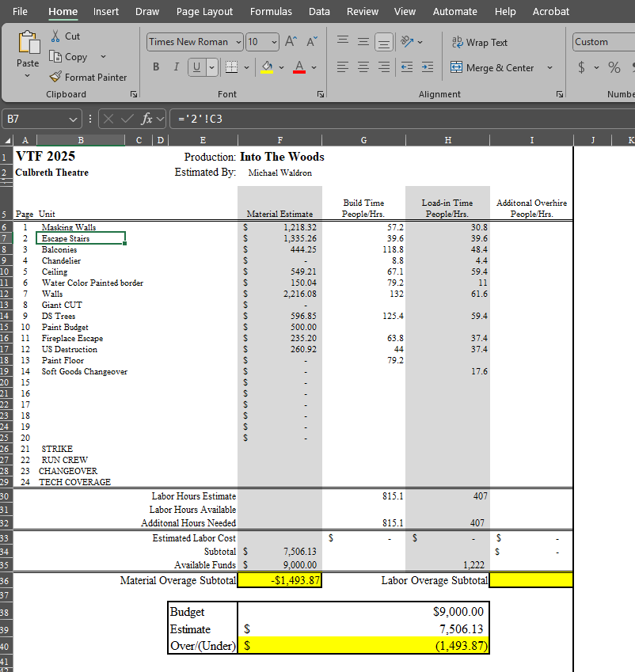Toggle Wrap Text
The width and height of the screenshot is (635, 672).
479,43
